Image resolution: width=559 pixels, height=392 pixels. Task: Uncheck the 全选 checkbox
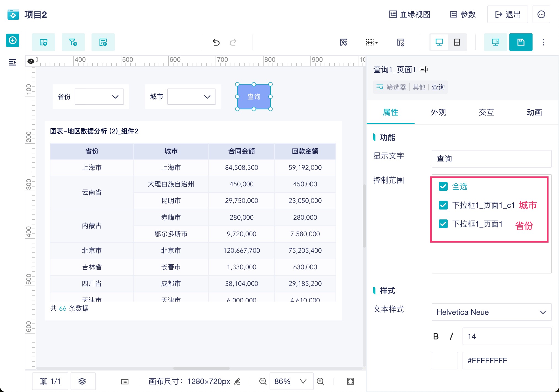coord(443,186)
